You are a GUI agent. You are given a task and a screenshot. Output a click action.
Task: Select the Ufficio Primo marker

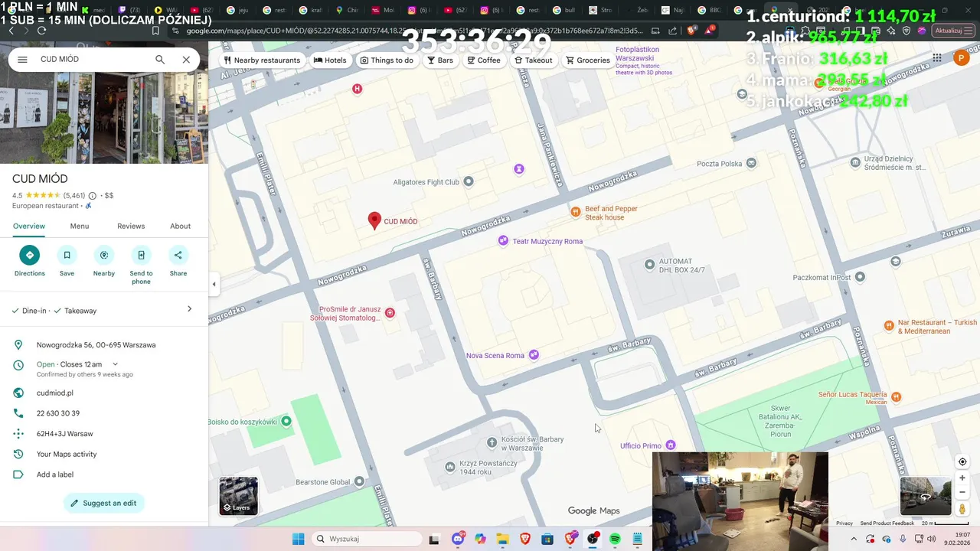671,445
